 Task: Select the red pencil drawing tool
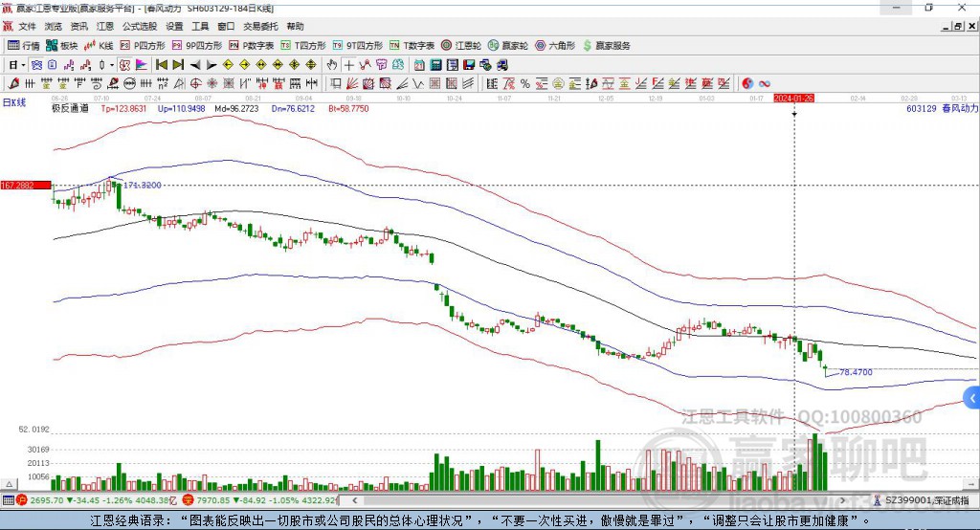[x=13, y=84]
